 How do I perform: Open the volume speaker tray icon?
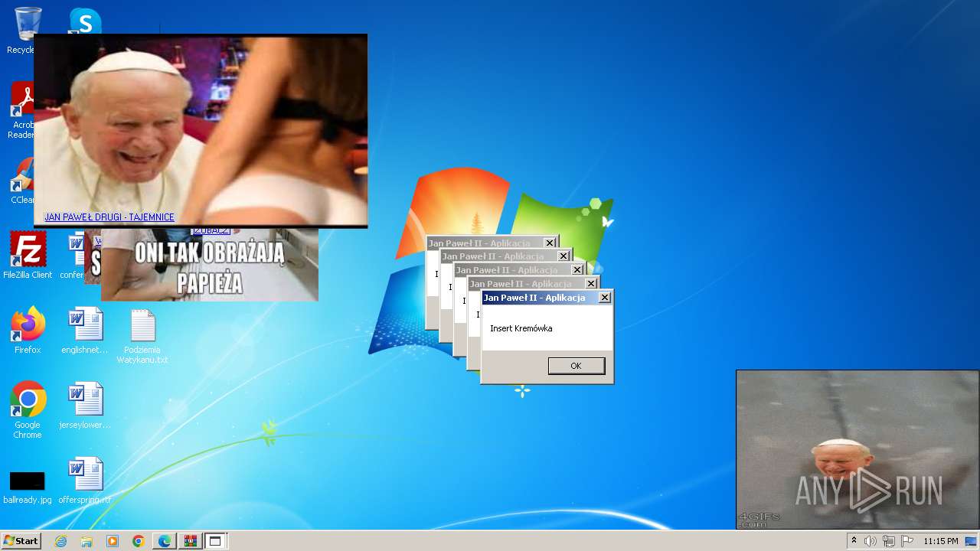coord(871,541)
